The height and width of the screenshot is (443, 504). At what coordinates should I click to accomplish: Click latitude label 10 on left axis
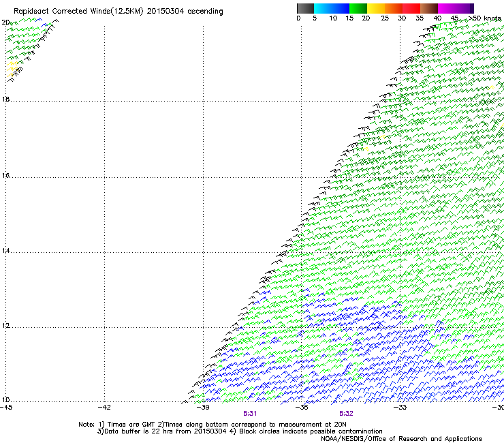(x=5, y=400)
